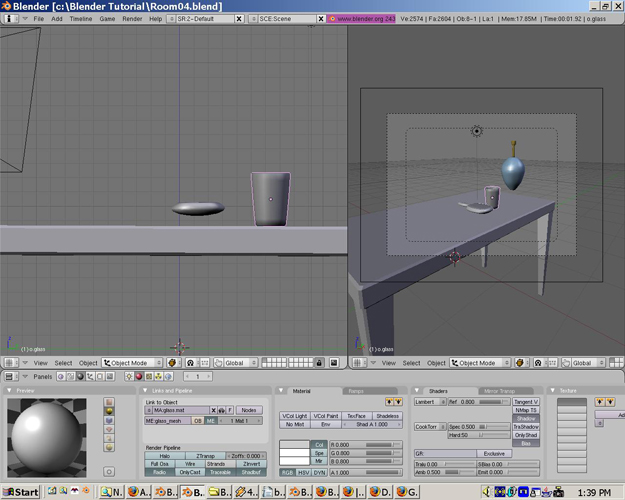Click the MA:glass.mat name field

[181, 410]
